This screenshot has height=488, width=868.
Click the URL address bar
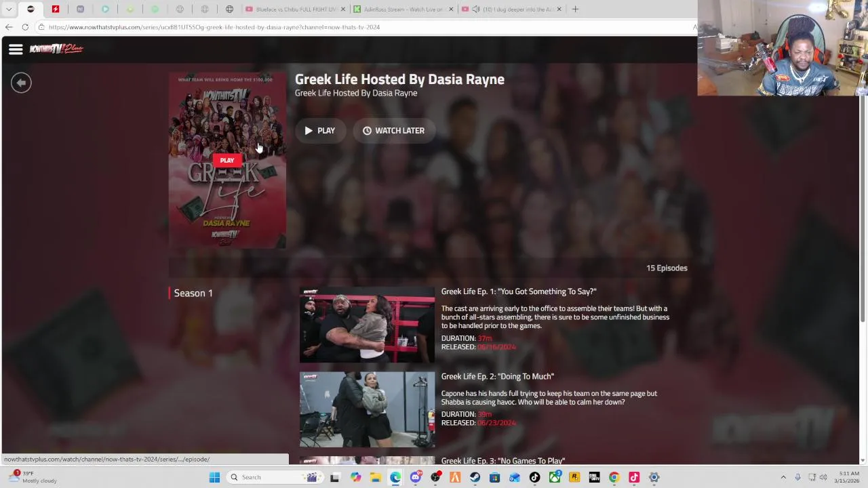pyautogui.click(x=366, y=27)
